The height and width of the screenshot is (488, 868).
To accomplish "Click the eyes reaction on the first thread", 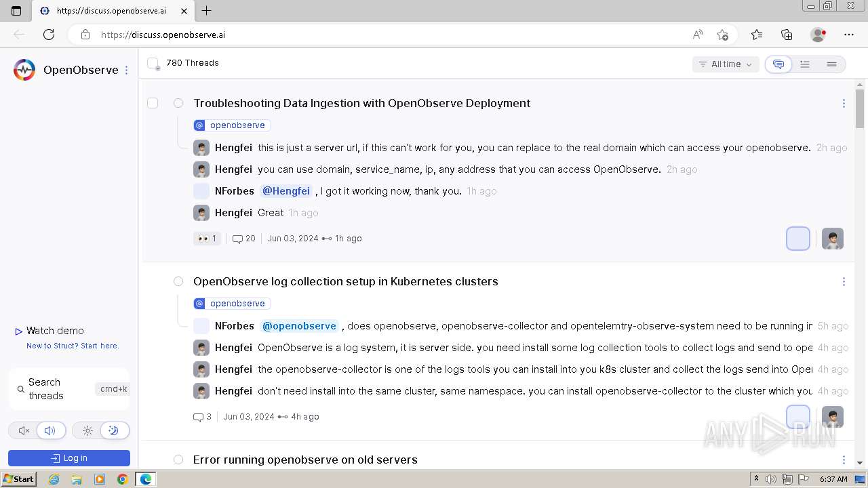I will [207, 239].
